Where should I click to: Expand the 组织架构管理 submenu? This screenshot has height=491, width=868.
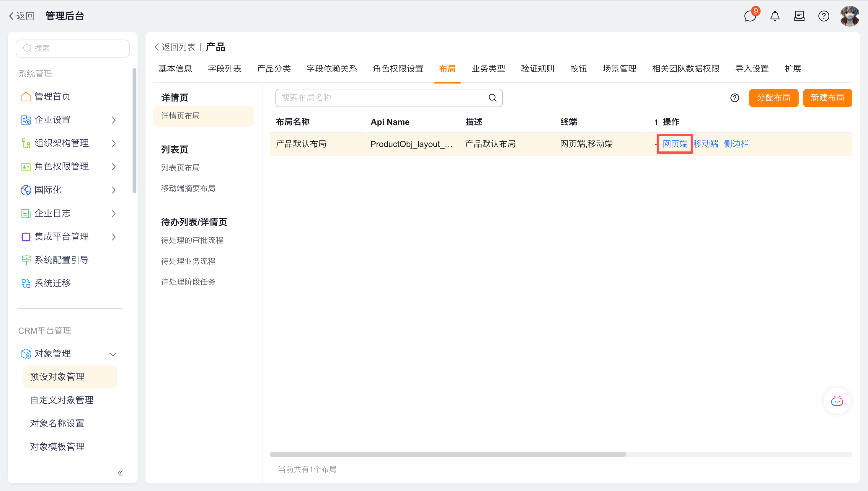114,143
